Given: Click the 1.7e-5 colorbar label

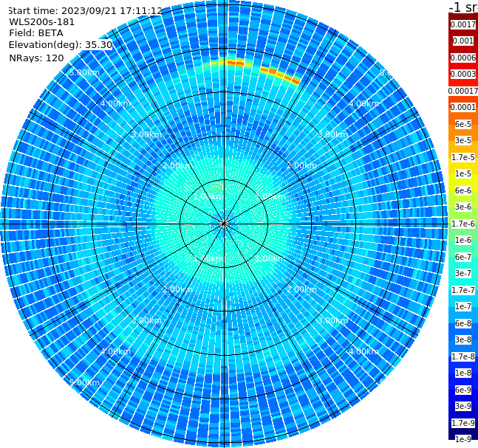Looking at the screenshot, I should point(463,157).
